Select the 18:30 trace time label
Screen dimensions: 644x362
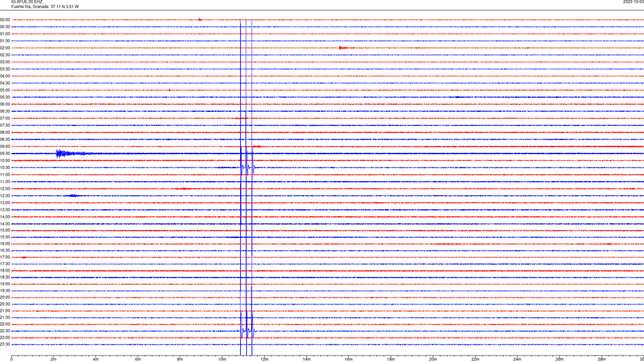(x=5, y=278)
